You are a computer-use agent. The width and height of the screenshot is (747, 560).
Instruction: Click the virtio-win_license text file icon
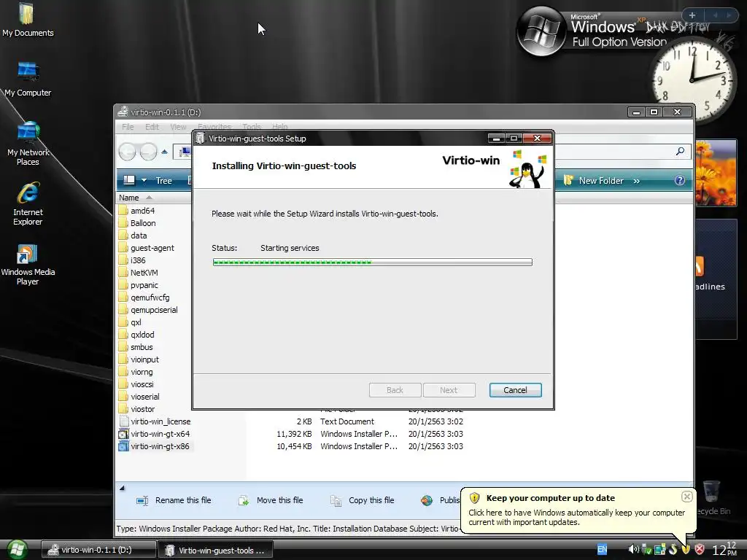(123, 421)
